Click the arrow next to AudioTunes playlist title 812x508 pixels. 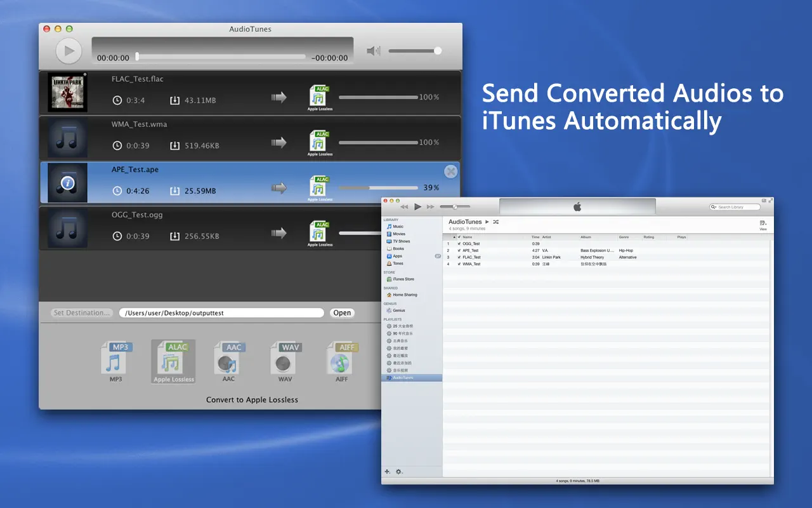tap(487, 222)
